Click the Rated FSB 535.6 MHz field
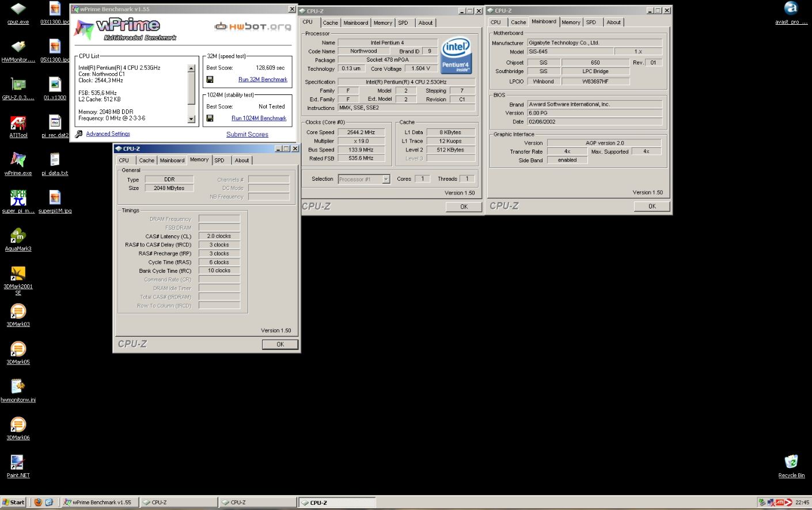This screenshot has height=510, width=812. tap(361, 158)
